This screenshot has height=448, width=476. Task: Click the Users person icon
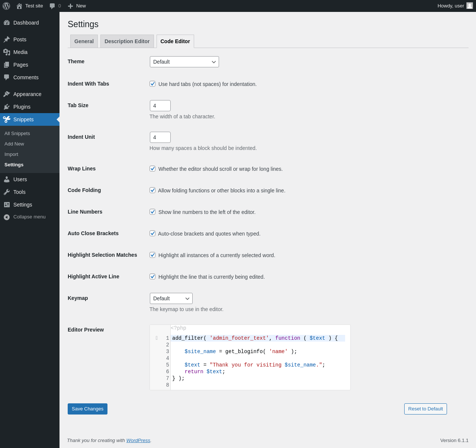tap(7, 179)
